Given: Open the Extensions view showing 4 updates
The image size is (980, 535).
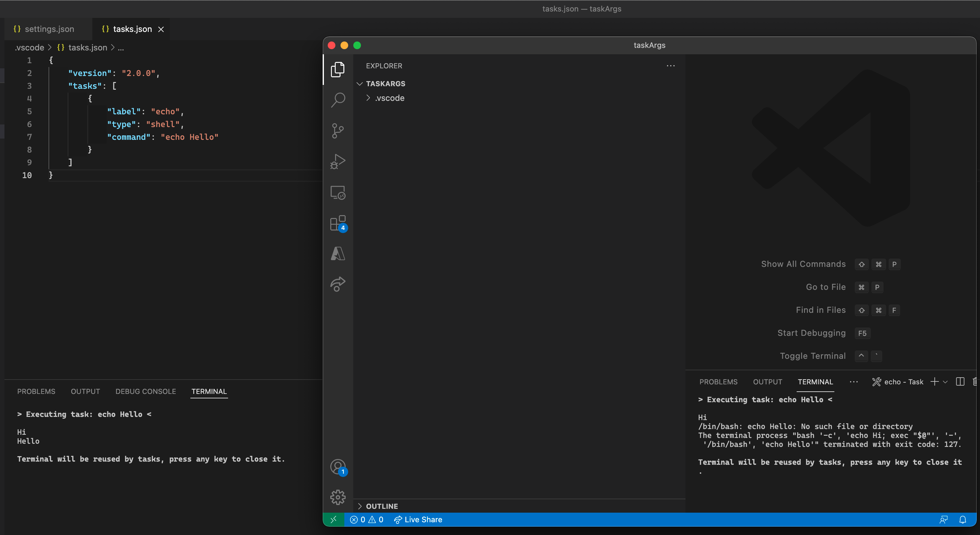Looking at the screenshot, I should 338,223.
